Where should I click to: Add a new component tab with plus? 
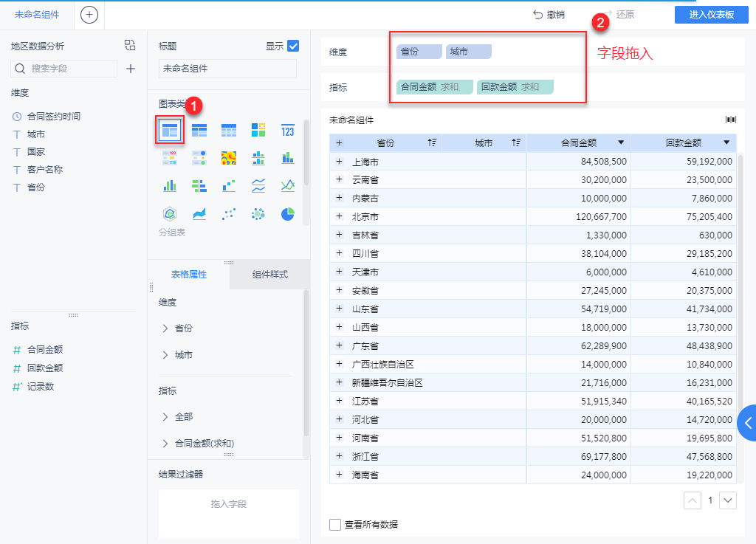point(89,15)
